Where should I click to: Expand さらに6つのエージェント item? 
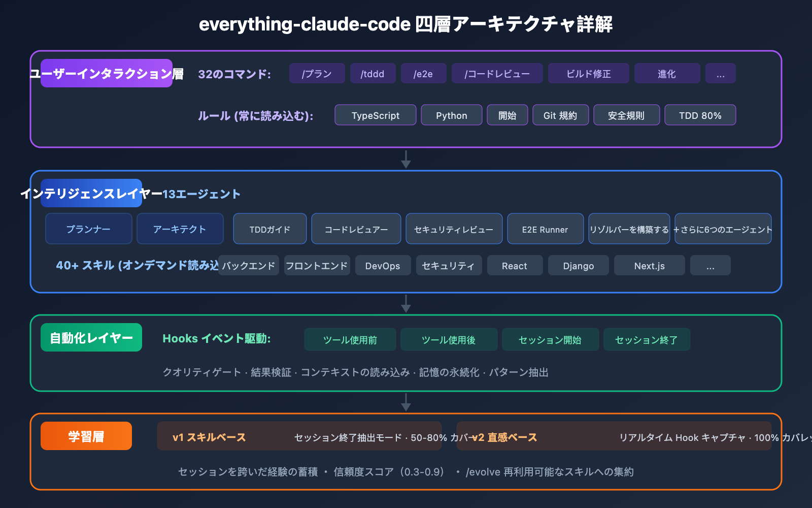(723, 229)
